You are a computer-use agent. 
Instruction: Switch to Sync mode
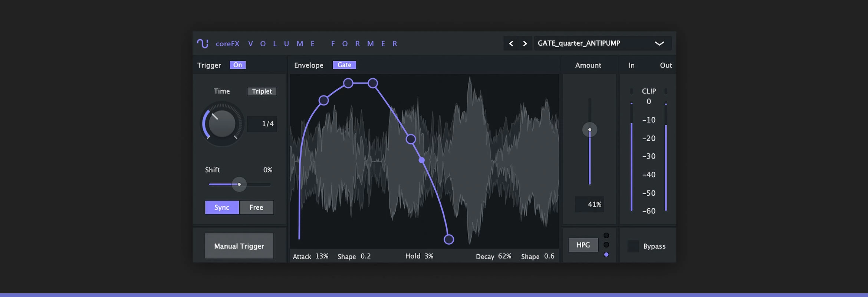(222, 208)
